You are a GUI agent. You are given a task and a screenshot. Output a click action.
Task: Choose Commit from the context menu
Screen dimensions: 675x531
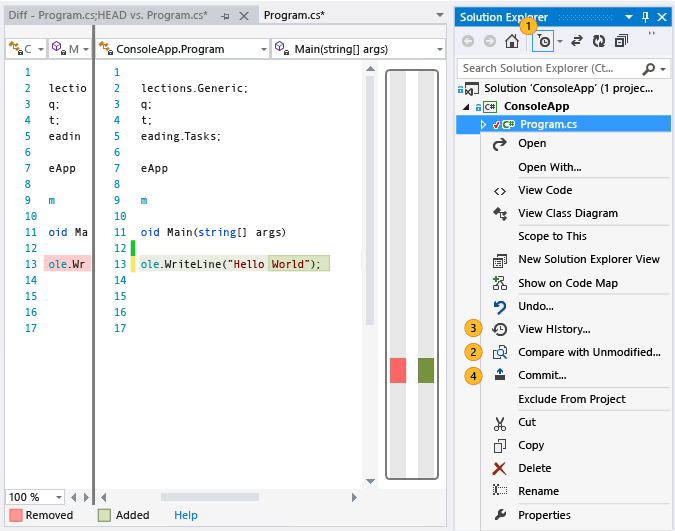pos(541,375)
